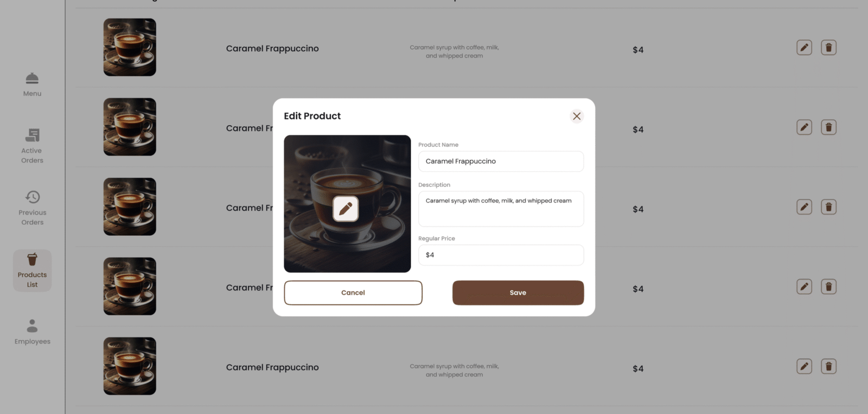The width and height of the screenshot is (868, 414).
Task: Click trash icon in first product row
Action: (x=828, y=48)
